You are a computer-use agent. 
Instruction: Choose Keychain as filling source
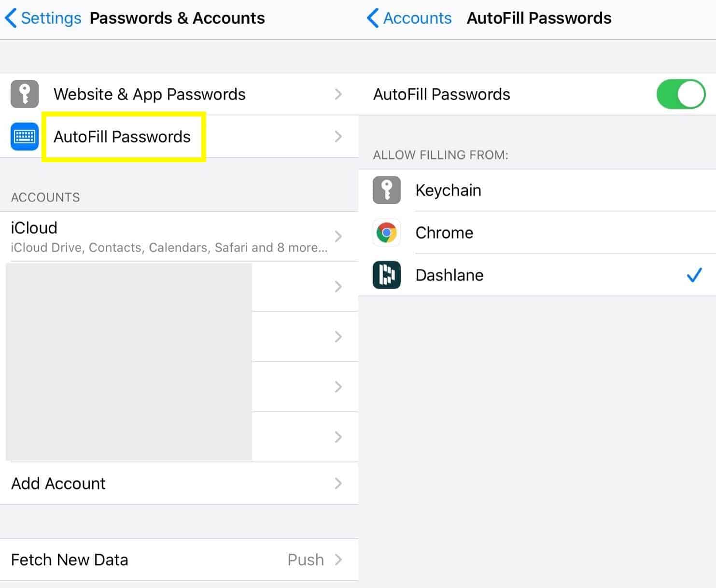(x=537, y=190)
